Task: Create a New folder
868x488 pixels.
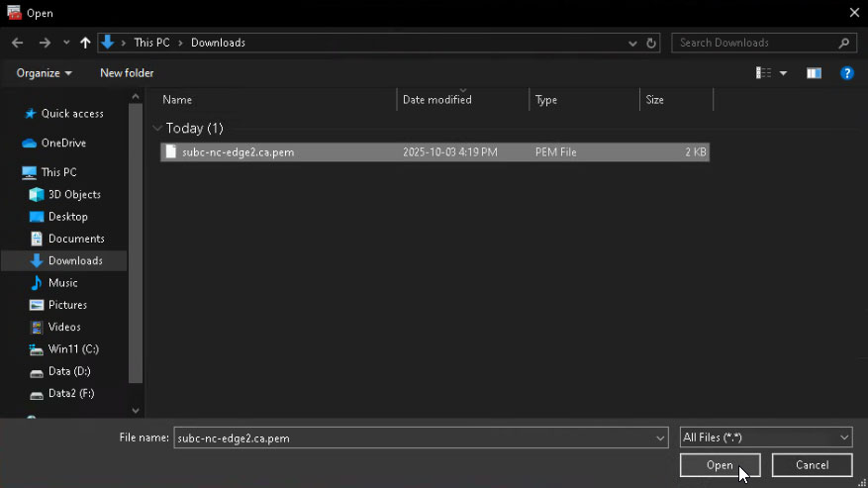Action: [127, 73]
